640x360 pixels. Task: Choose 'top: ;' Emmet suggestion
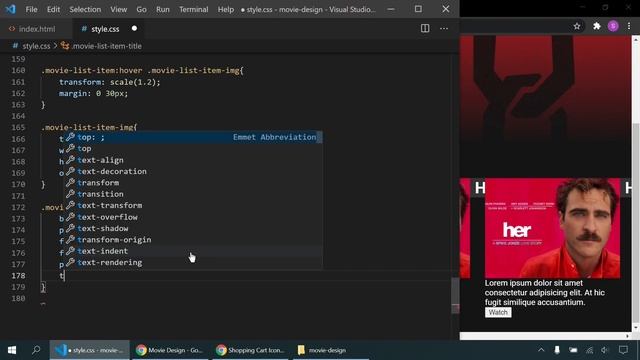pos(194,137)
